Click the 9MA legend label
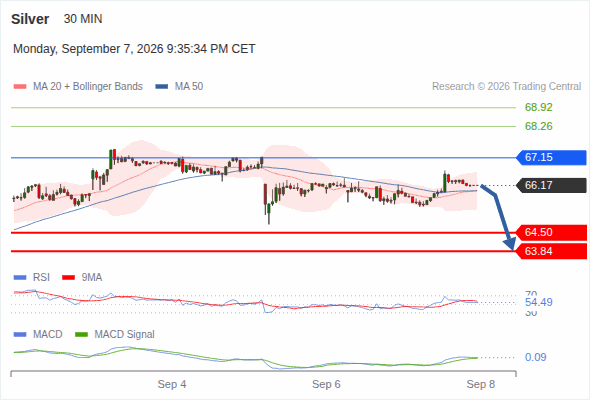Viewport: 590px width, 400px height. click(92, 278)
